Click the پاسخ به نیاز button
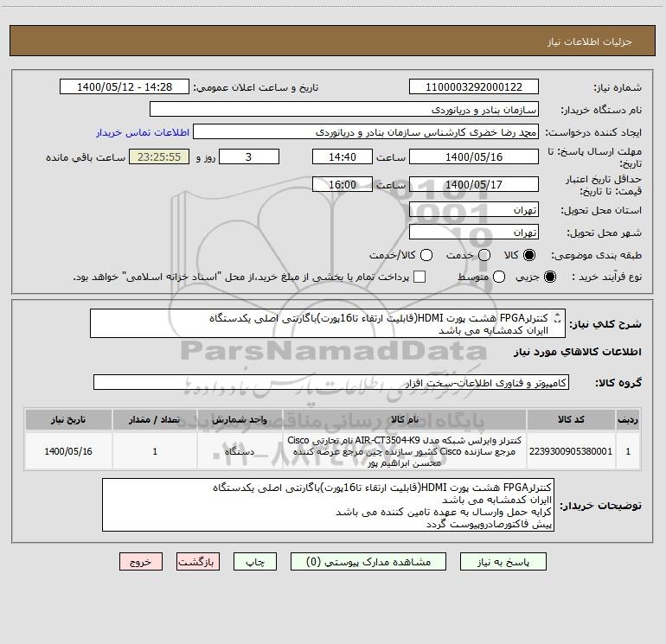Viewport: 666px width, 644px height. pos(503,562)
